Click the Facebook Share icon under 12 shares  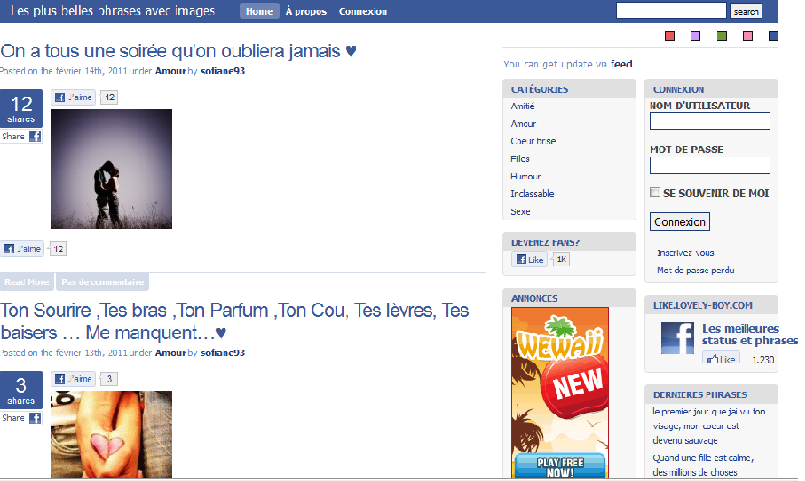pyautogui.click(x=35, y=136)
